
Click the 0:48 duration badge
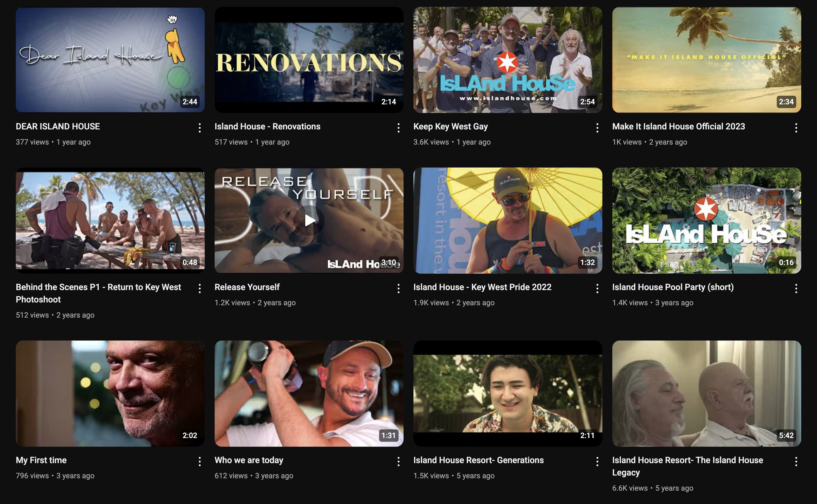point(190,262)
